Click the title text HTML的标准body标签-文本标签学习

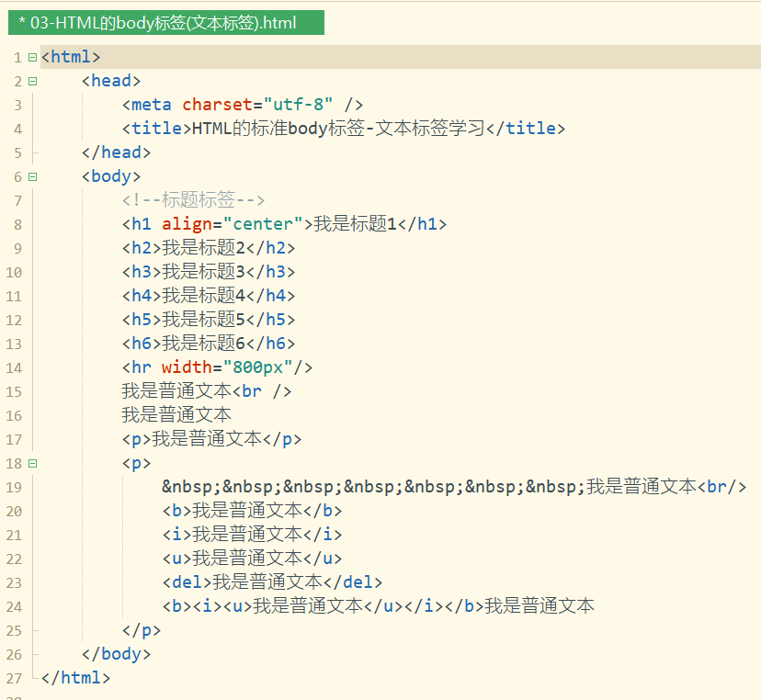pyautogui.click(x=339, y=128)
